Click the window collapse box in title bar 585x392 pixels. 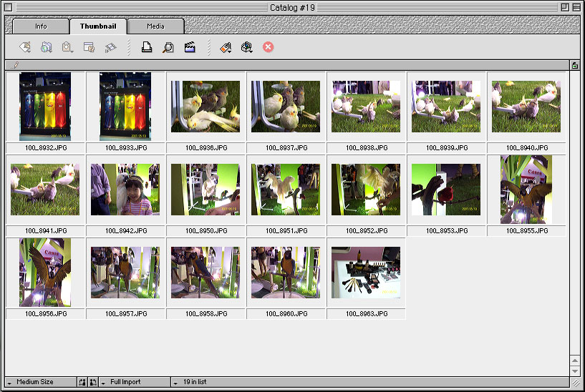576,7
